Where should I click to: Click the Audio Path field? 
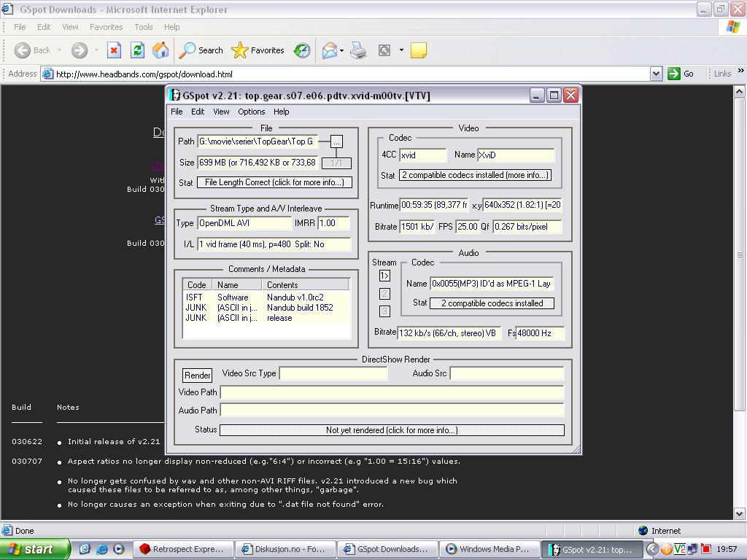point(392,411)
